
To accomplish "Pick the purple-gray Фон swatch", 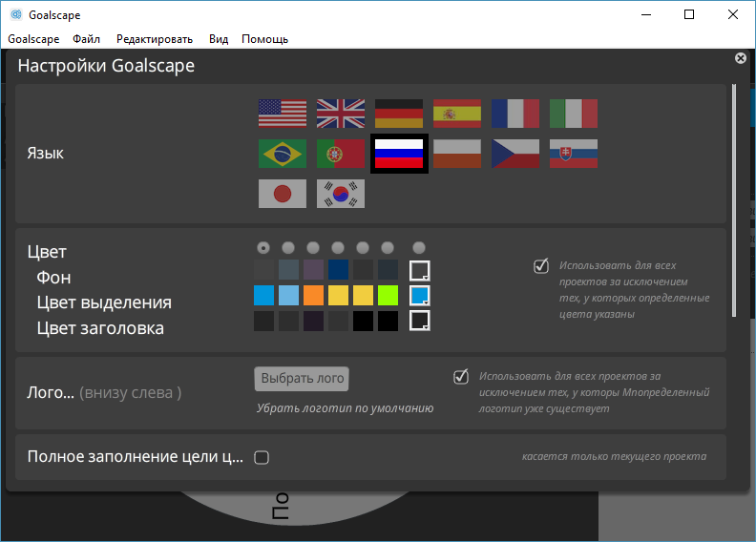I will tap(313, 270).
